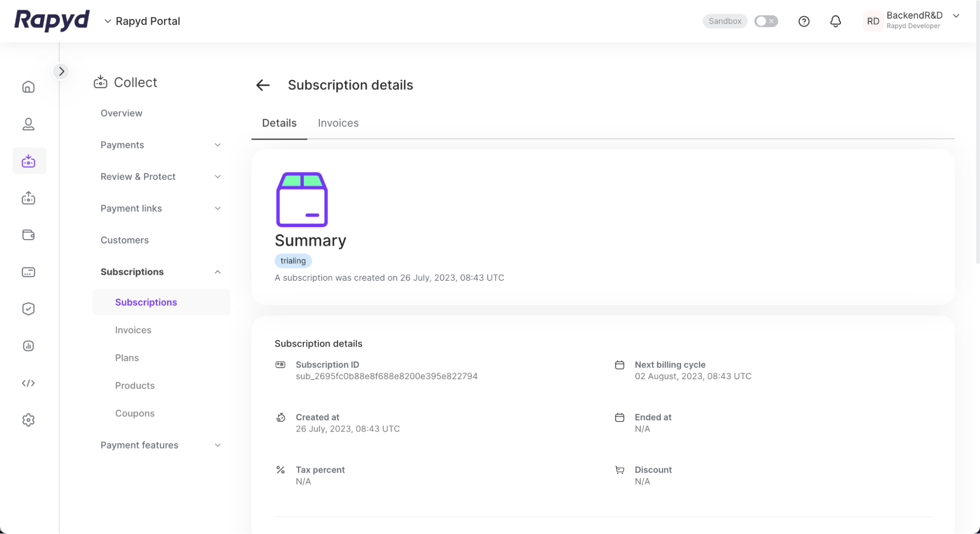Open the Home dashboard icon
Viewport: 980px width, 534px height.
[28, 87]
